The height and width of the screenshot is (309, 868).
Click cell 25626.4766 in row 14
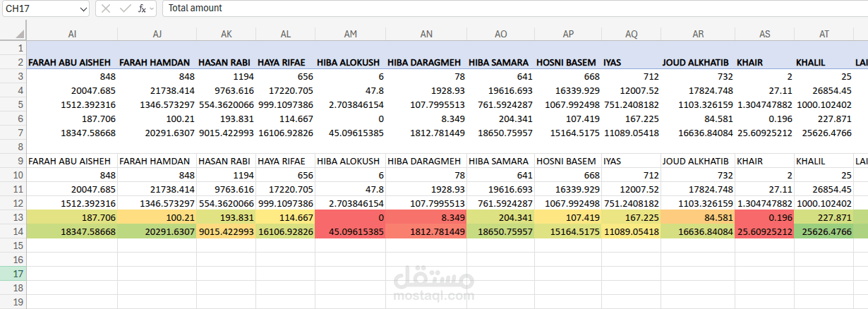[x=824, y=231]
